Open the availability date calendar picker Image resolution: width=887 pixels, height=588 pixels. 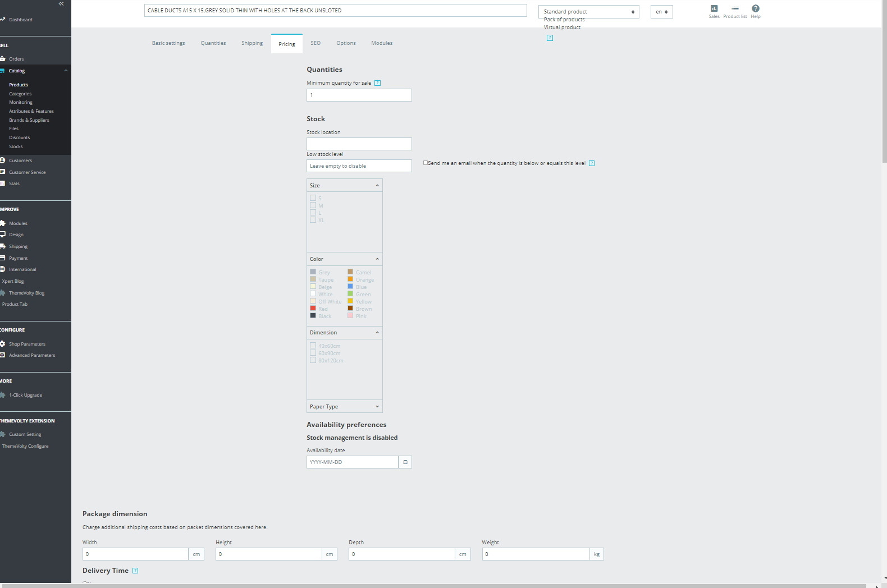click(x=405, y=462)
